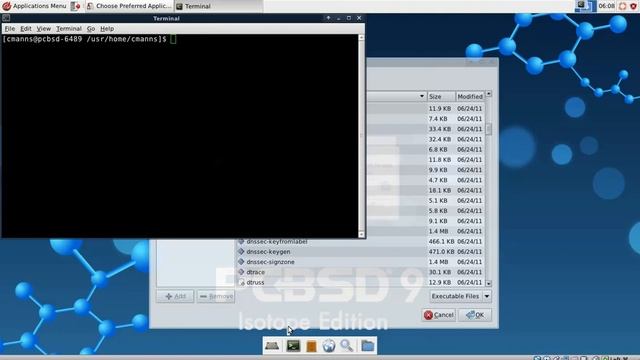Click file list scrollbar down arrow
The width and height of the screenshot is (640, 360).
pos(489,283)
